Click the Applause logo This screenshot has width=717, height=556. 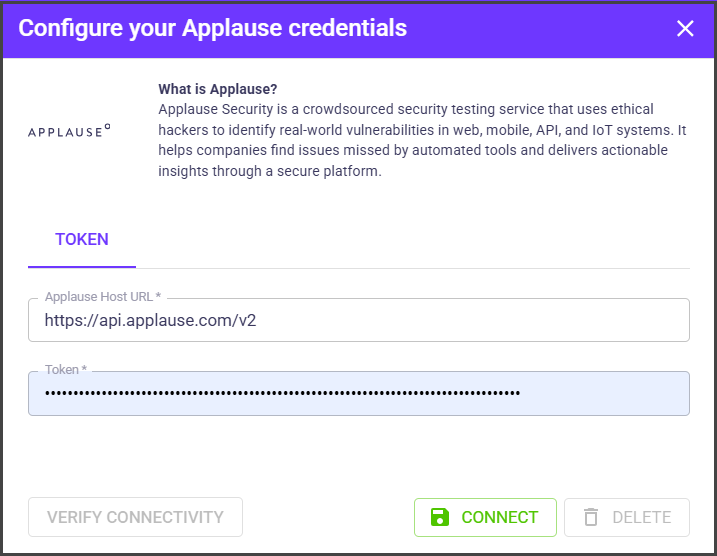click(x=70, y=130)
